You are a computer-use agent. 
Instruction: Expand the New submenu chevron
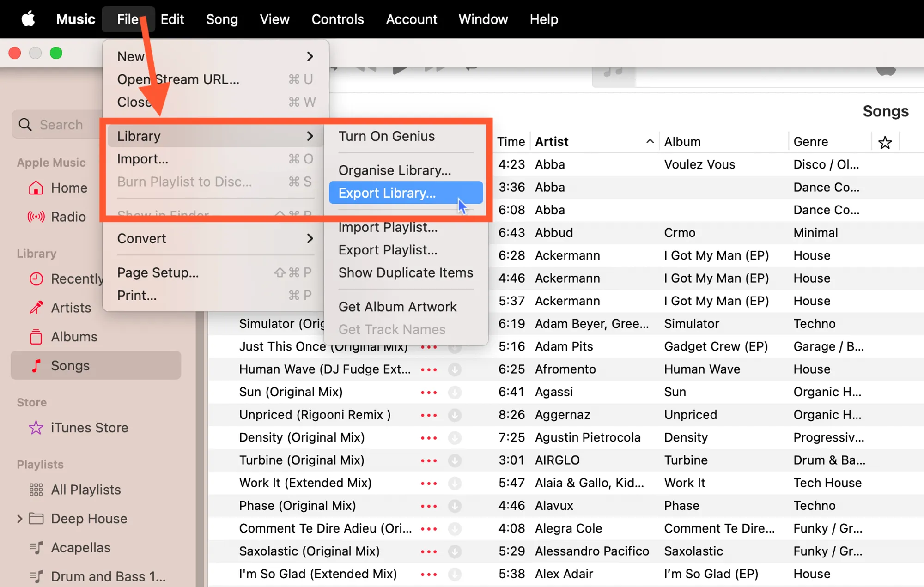(x=310, y=56)
